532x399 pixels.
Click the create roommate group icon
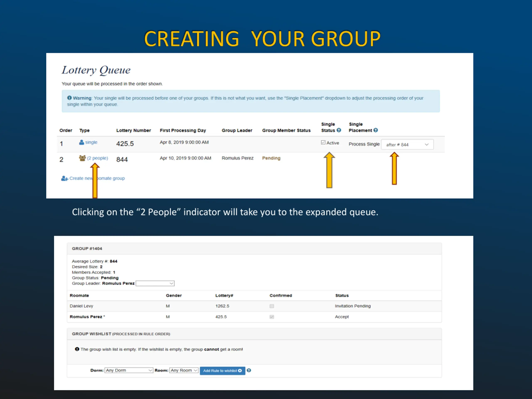64,178
